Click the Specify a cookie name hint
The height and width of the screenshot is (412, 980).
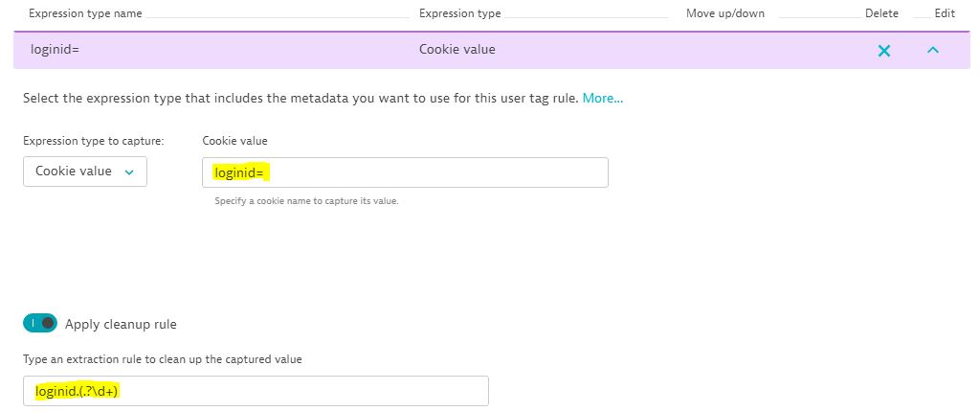click(x=306, y=201)
